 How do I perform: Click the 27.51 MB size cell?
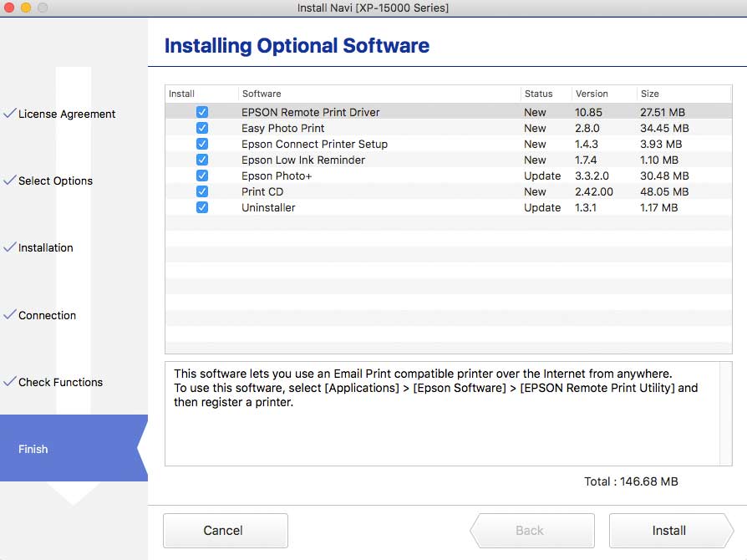pos(663,113)
